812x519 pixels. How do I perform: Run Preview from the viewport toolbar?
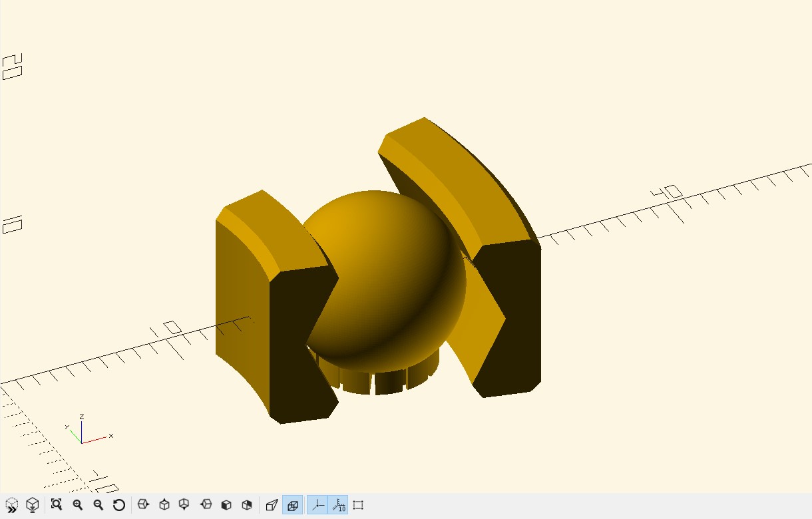(12, 505)
